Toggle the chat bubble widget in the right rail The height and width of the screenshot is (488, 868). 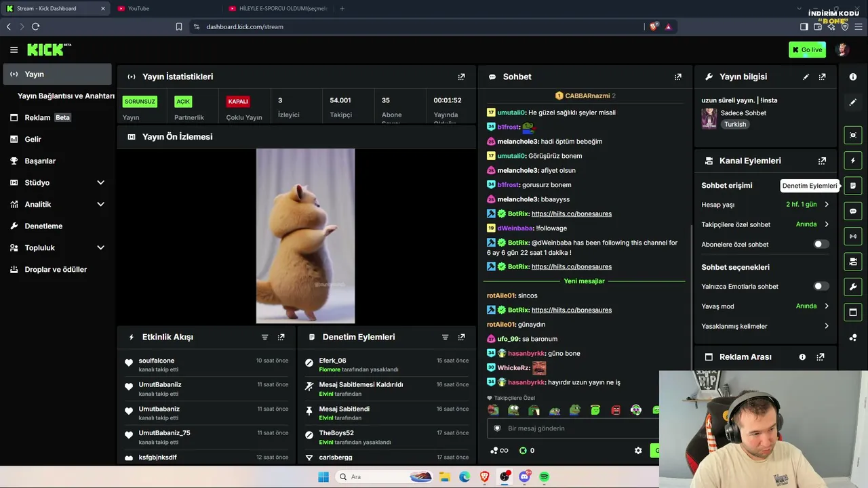tap(853, 211)
